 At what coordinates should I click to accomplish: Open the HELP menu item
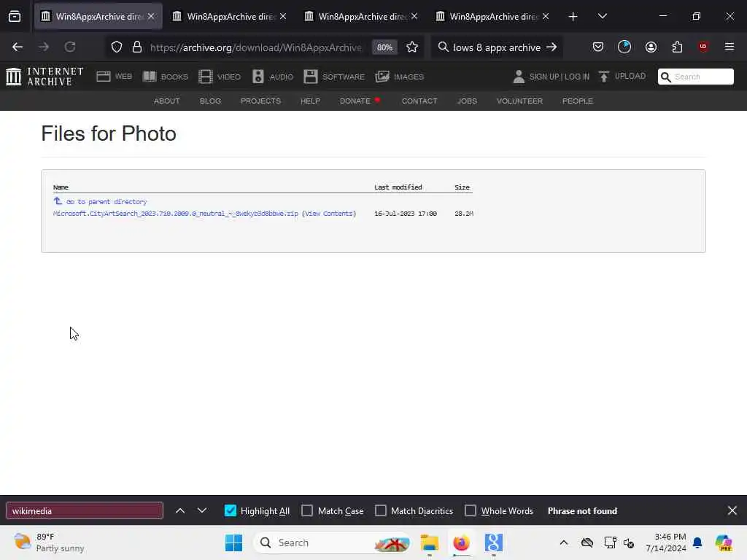click(310, 101)
